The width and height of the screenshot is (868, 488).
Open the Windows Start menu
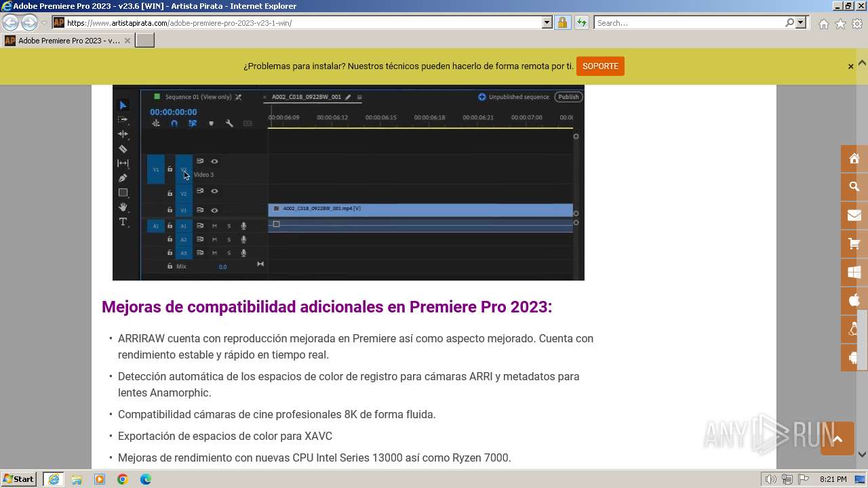[x=19, y=479]
